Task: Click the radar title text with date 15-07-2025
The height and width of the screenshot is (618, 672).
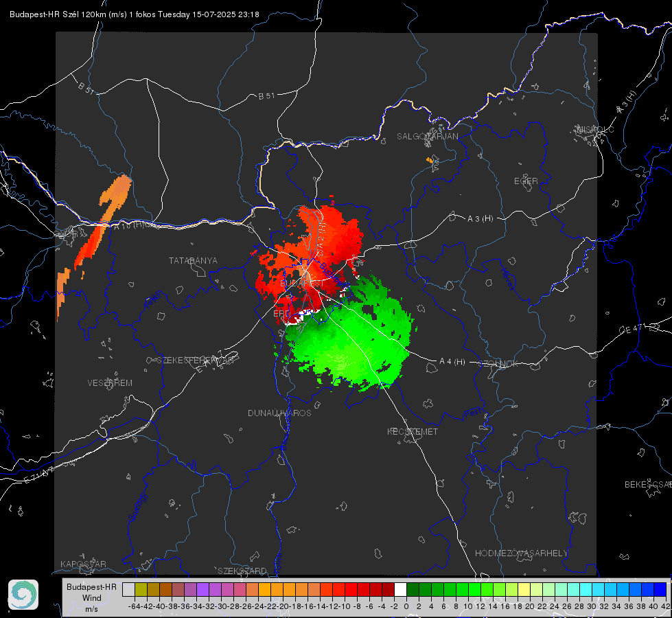Action: [x=134, y=14]
